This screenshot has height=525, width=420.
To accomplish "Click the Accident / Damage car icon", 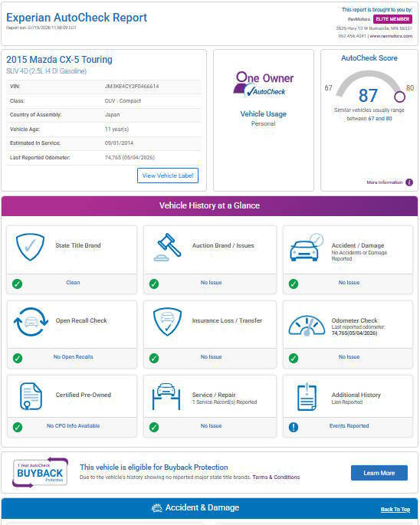I will pyautogui.click(x=307, y=248).
